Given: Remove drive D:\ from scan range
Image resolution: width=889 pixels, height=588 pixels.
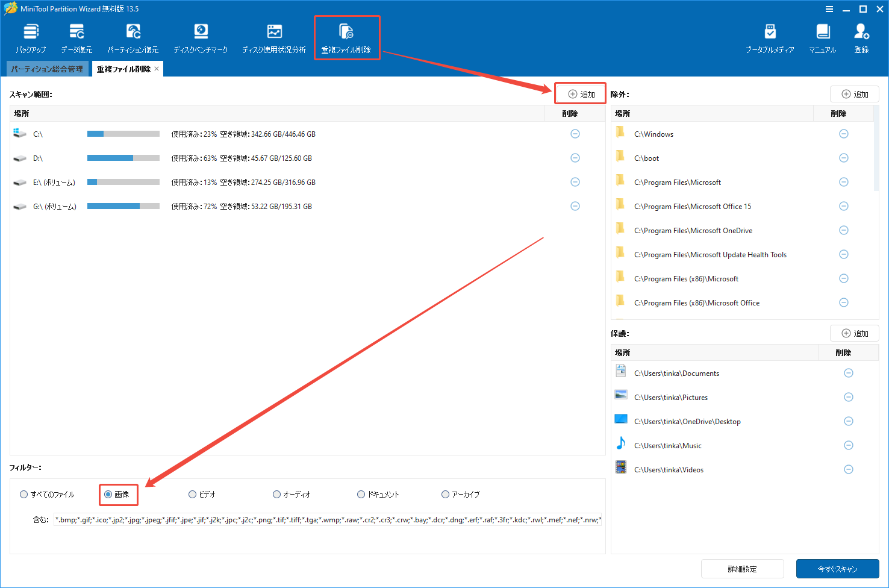Looking at the screenshot, I should pos(575,158).
